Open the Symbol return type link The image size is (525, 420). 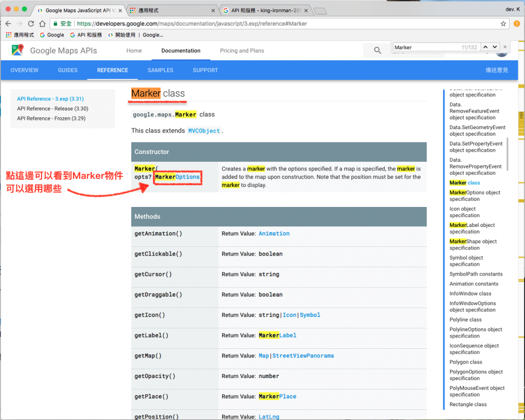pyautogui.click(x=310, y=315)
